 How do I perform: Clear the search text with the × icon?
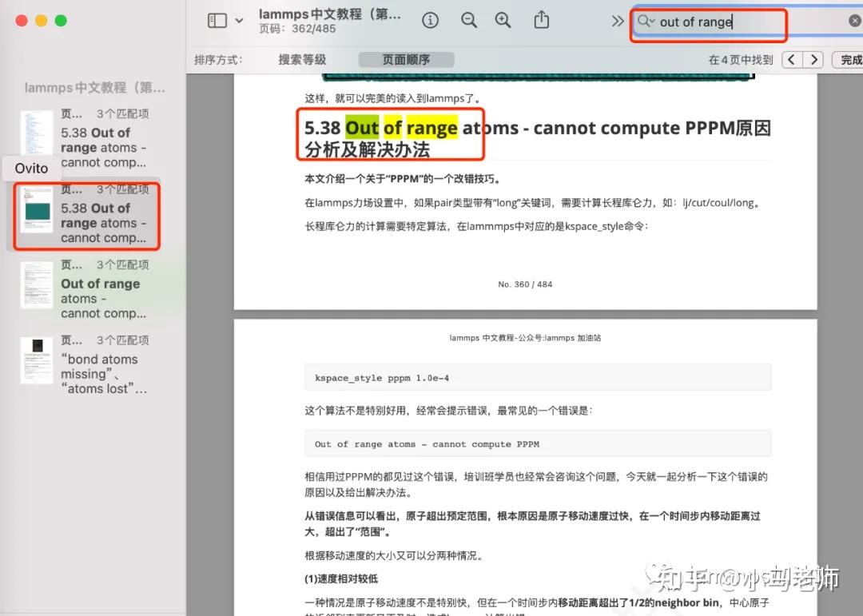[854, 21]
